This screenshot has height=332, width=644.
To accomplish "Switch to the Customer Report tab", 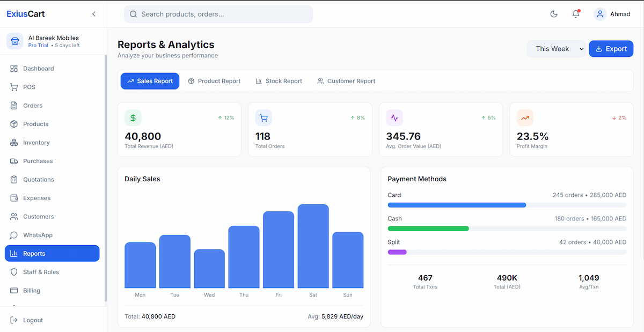I will [346, 81].
